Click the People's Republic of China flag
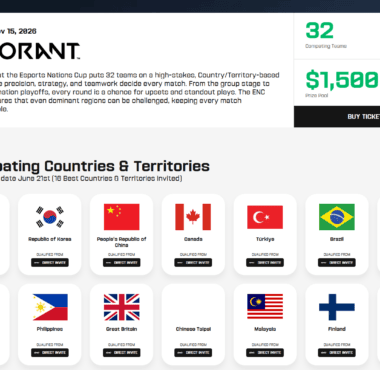This screenshot has height=370, width=380. pos(121,217)
